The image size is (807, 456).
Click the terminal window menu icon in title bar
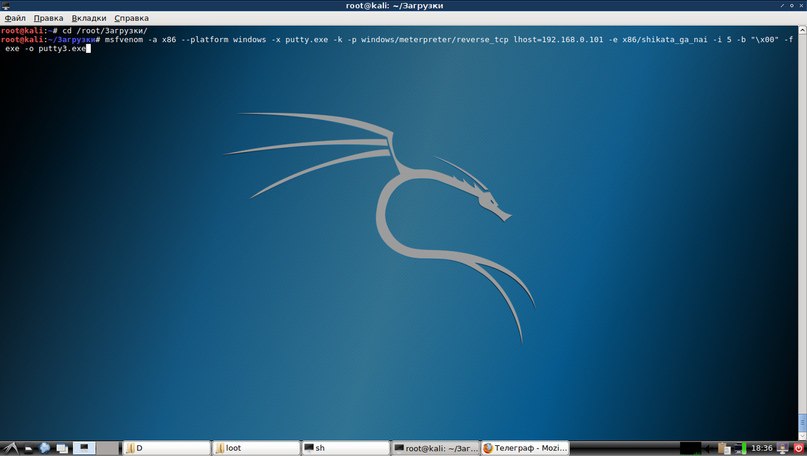point(6,6)
